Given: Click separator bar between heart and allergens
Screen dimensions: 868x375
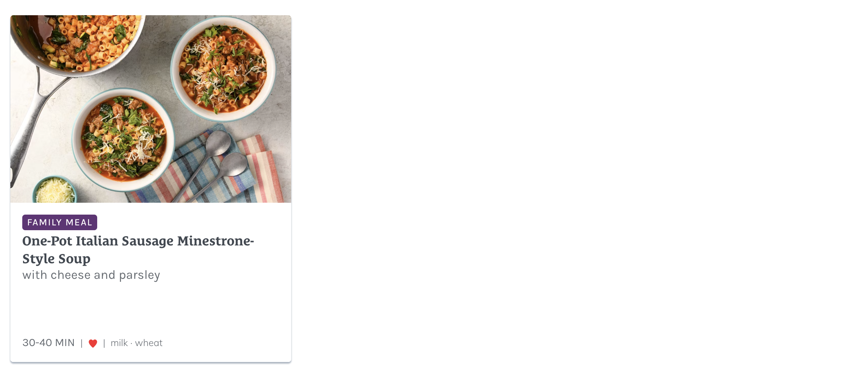Looking at the screenshot, I should (104, 343).
